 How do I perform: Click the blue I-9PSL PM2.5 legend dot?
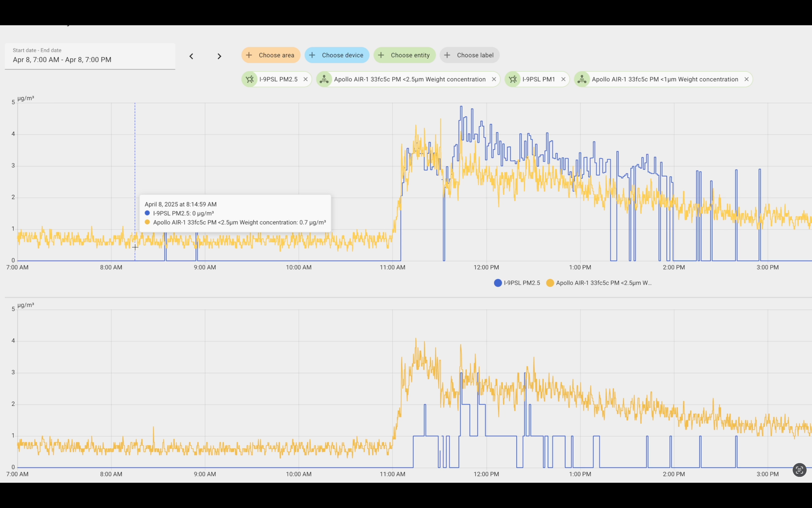click(498, 283)
